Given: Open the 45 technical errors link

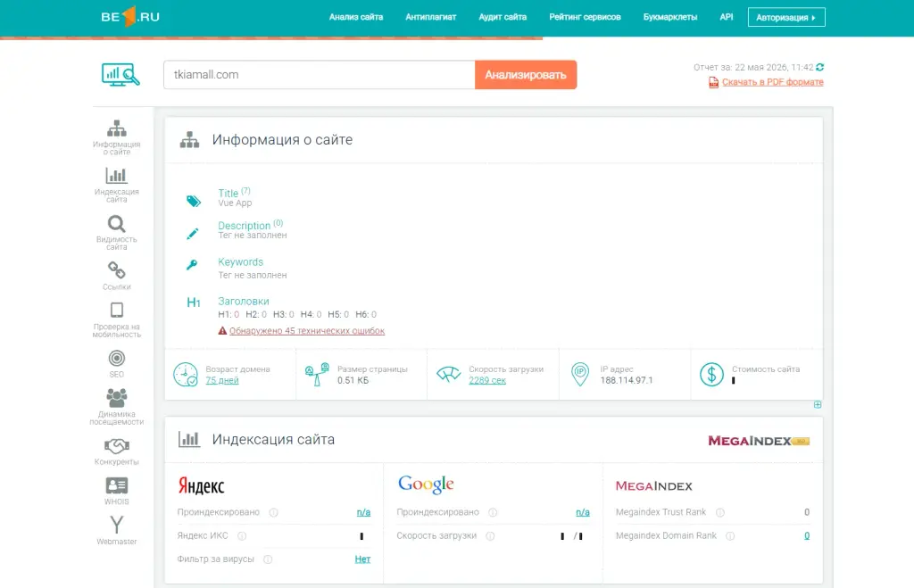Looking at the screenshot, I should [x=307, y=330].
